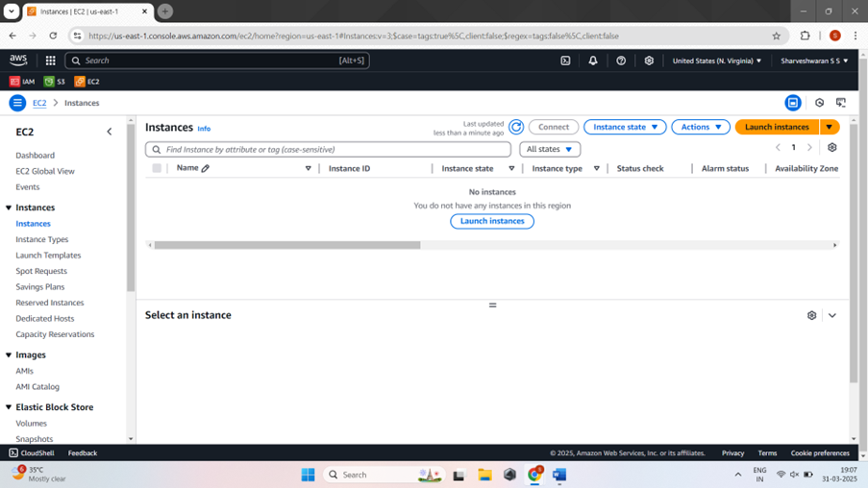Open CloudShell from the top bar icon
This screenshot has height=488, width=868.
click(565, 61)
